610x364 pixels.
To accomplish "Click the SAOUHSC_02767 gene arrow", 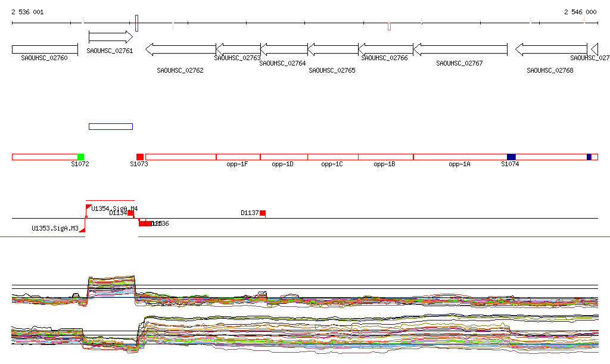I will (460, 49).
